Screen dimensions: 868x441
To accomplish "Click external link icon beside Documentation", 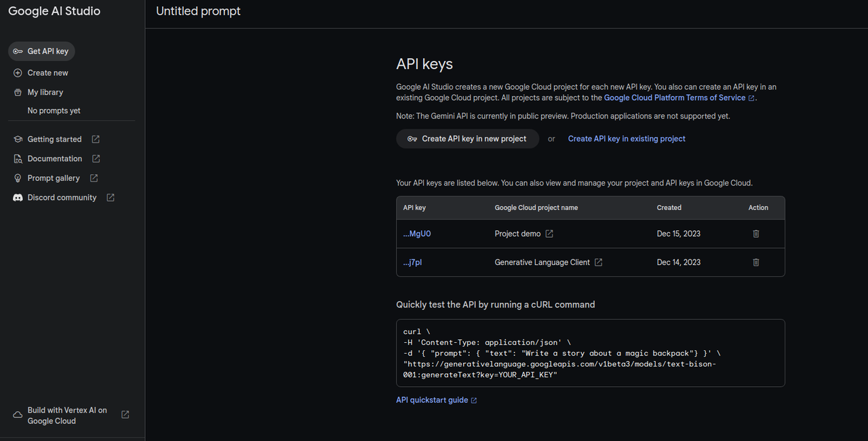I will point(96,159).
